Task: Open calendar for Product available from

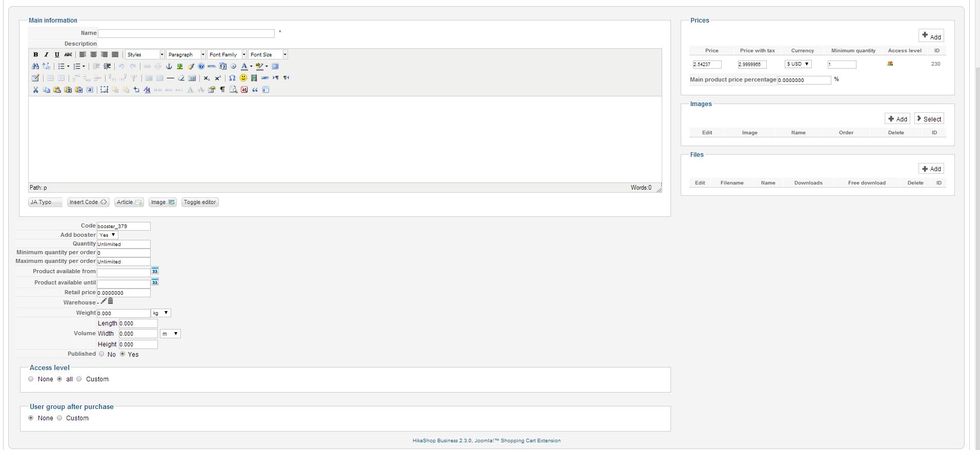Action: tap(155, 271)
